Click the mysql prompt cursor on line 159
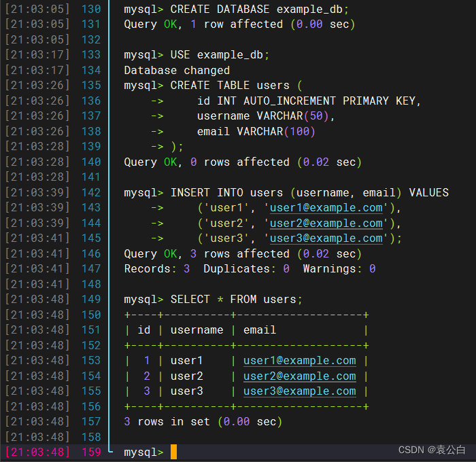The image size is (476, 462). [x=173, y=452]
